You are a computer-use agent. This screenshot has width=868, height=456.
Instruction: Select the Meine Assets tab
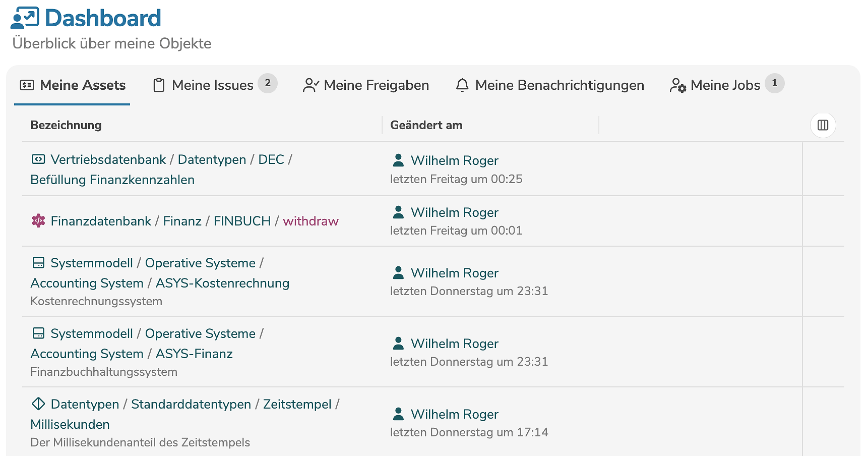[73, 85]
